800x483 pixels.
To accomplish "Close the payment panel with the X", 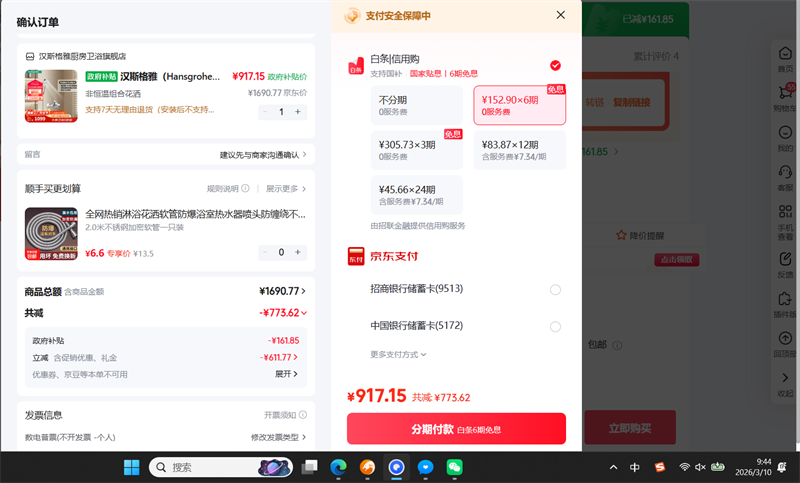I will click(x=560, y=15).
